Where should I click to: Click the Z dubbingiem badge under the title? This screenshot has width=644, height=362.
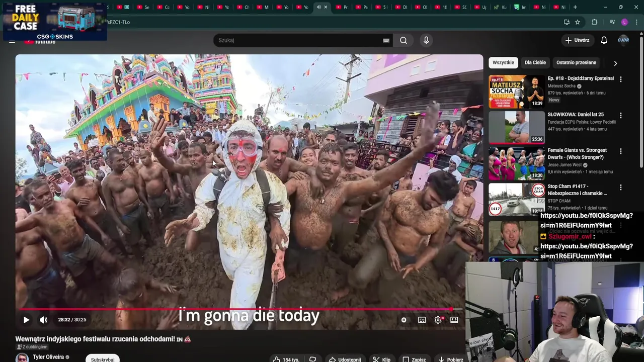point(32,347)
